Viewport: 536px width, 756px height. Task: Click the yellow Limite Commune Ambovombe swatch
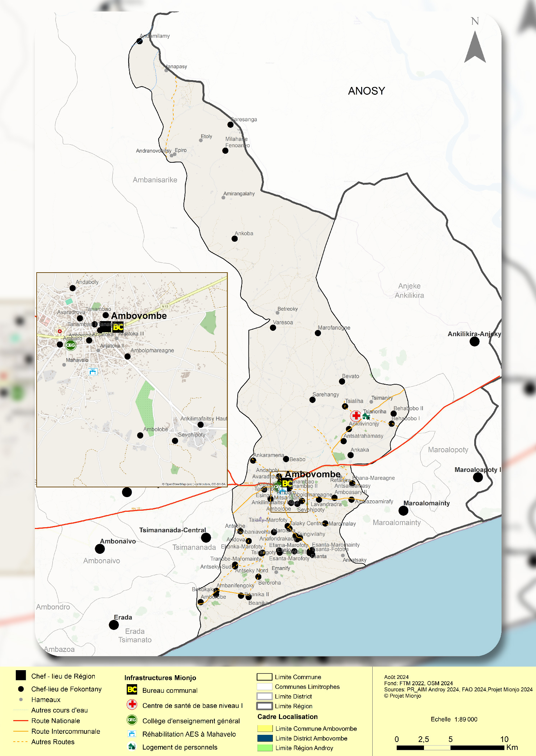pyautogui.click(x=265, y=728)
